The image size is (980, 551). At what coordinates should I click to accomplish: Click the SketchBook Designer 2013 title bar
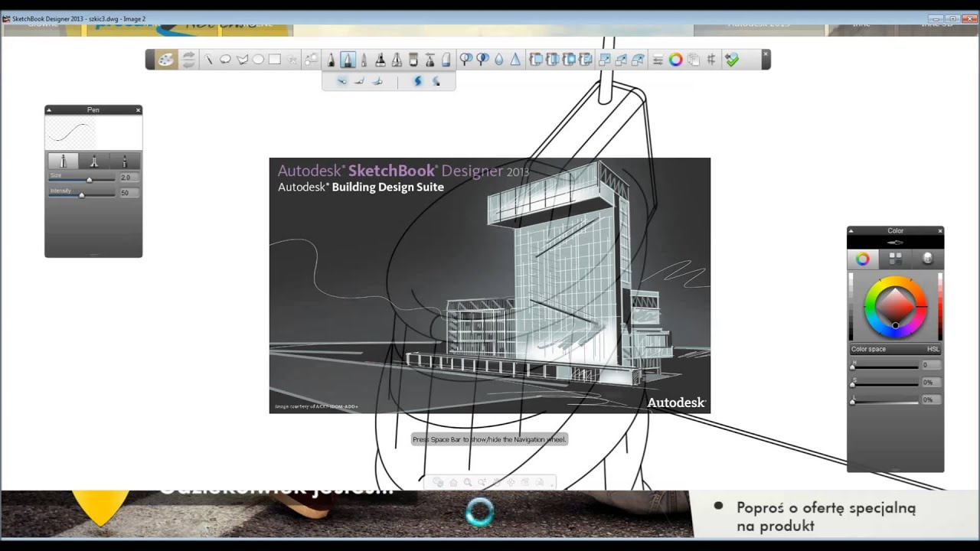tap(490, 18)
